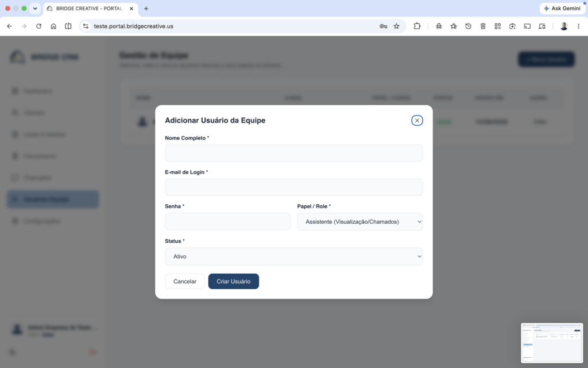Reload the current page
The image size is (588, 368).
point(38,26)
